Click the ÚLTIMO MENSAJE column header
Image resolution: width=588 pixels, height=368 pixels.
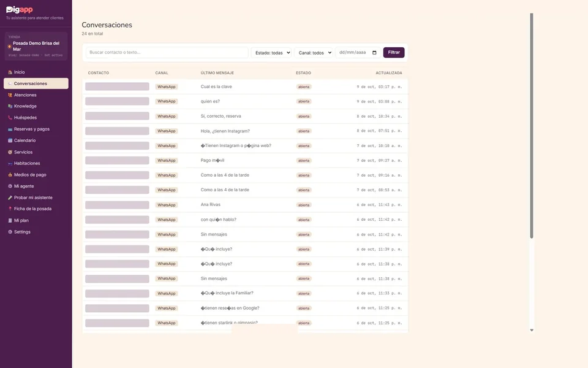[x=217, y=73]
